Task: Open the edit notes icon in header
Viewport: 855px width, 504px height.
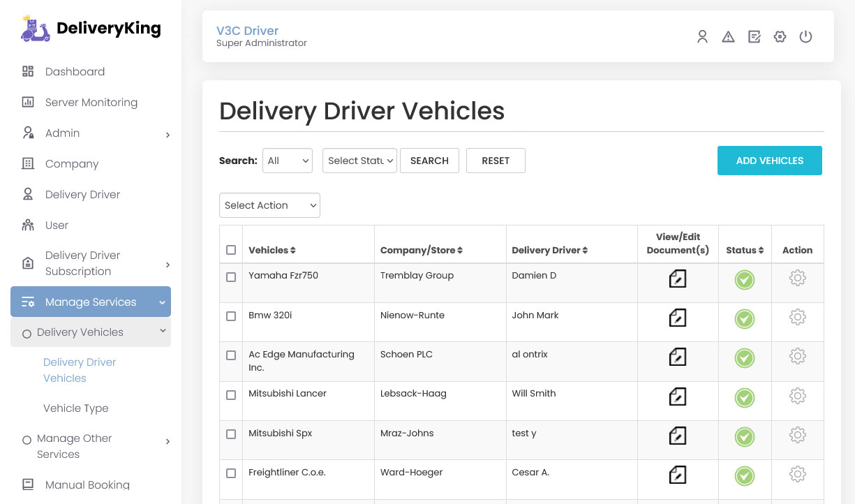Action: 754,37
